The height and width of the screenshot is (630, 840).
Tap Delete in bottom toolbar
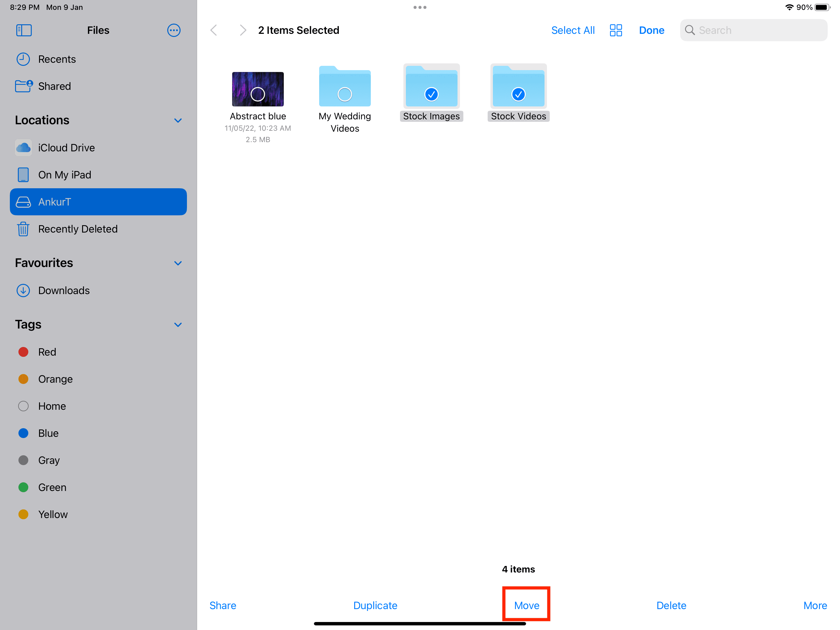coord(671,605)
